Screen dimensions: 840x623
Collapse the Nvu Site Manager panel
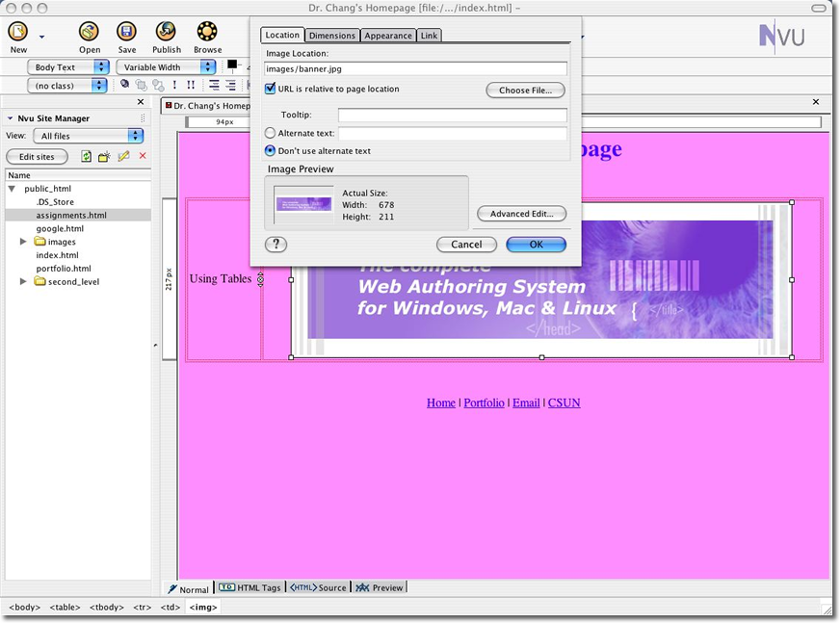pyautogui.click(x=10, y=118)
